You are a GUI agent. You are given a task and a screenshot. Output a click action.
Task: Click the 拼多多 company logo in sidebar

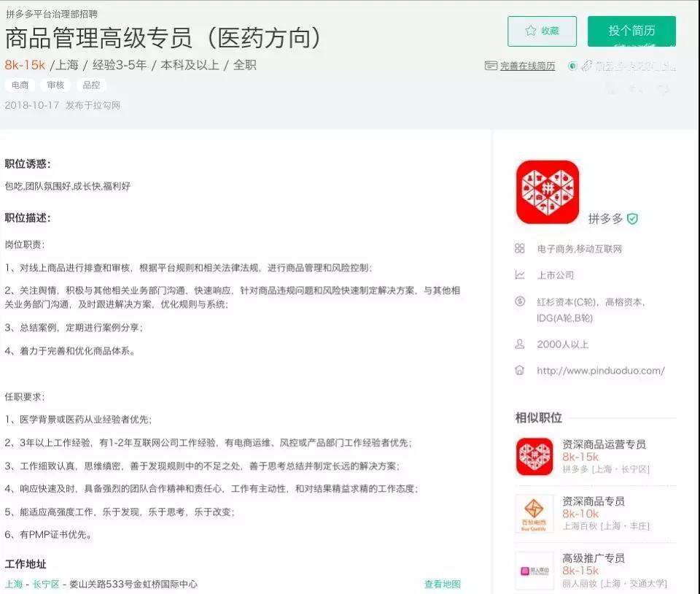click(547, 192)
